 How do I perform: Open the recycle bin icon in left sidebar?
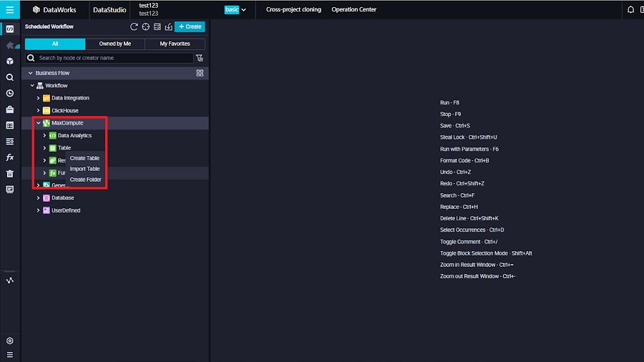[10, 173]
